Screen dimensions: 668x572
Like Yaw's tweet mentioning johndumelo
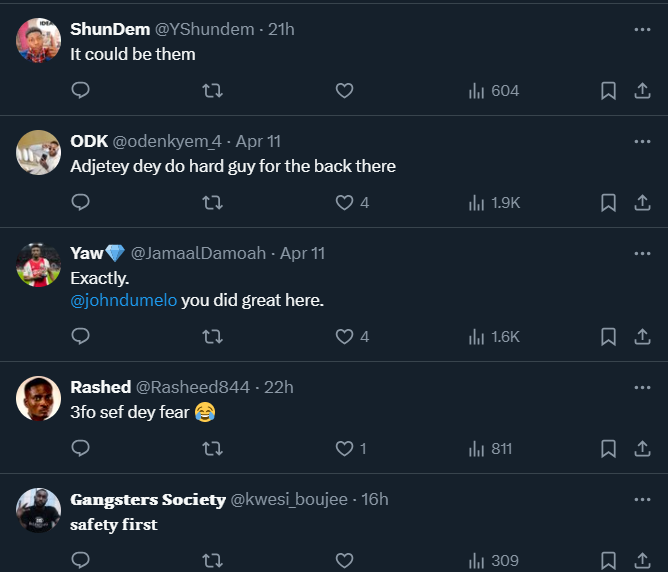(345, 336)
